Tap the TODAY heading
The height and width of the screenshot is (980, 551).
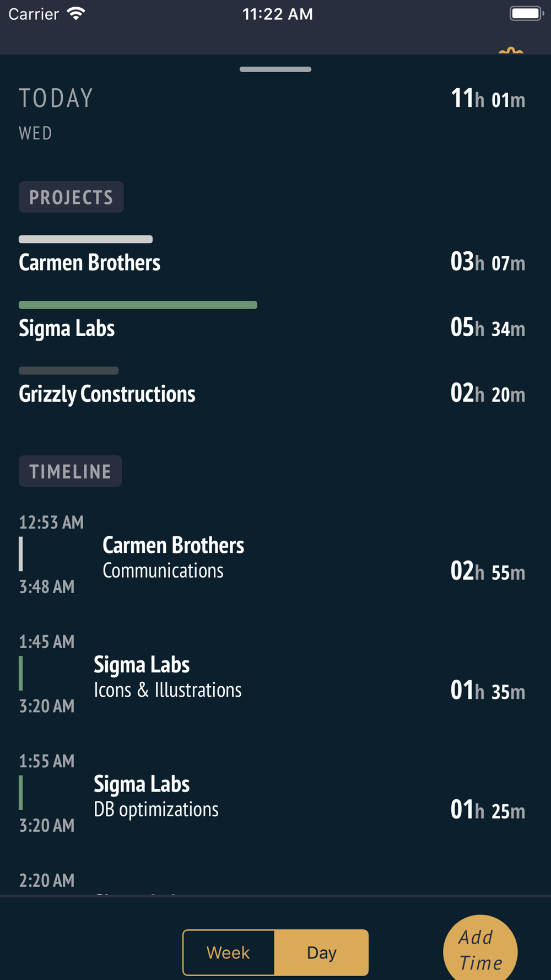56,99
